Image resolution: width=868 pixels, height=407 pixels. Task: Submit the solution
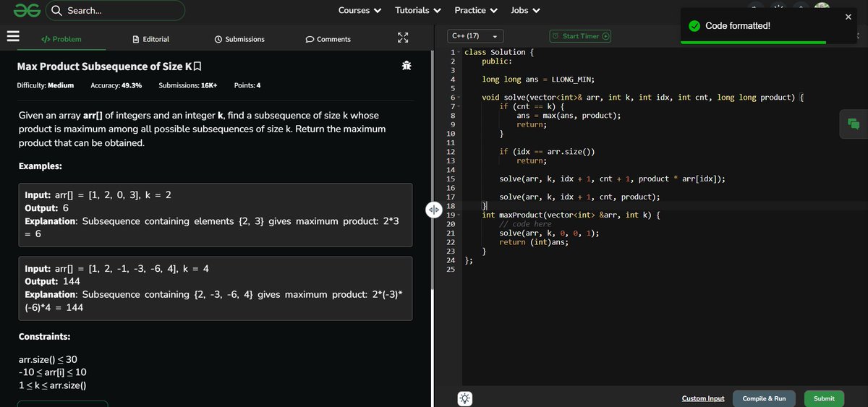pos(824,398)
